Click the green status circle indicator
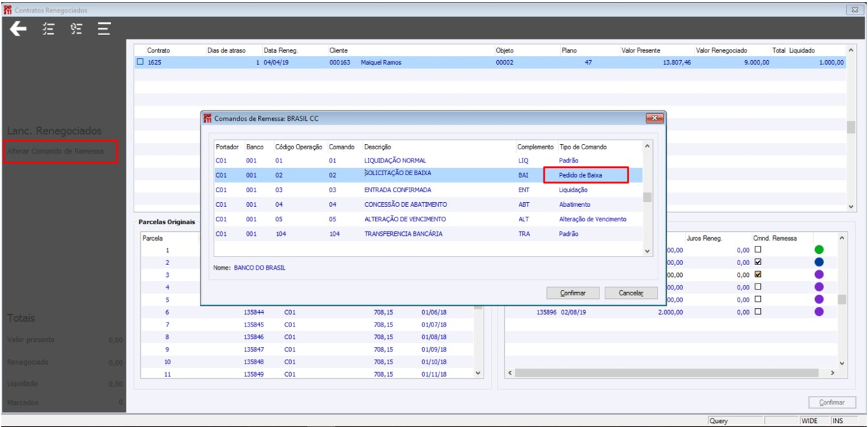Viewport: 868px width, 427px height. click(819, 250)
